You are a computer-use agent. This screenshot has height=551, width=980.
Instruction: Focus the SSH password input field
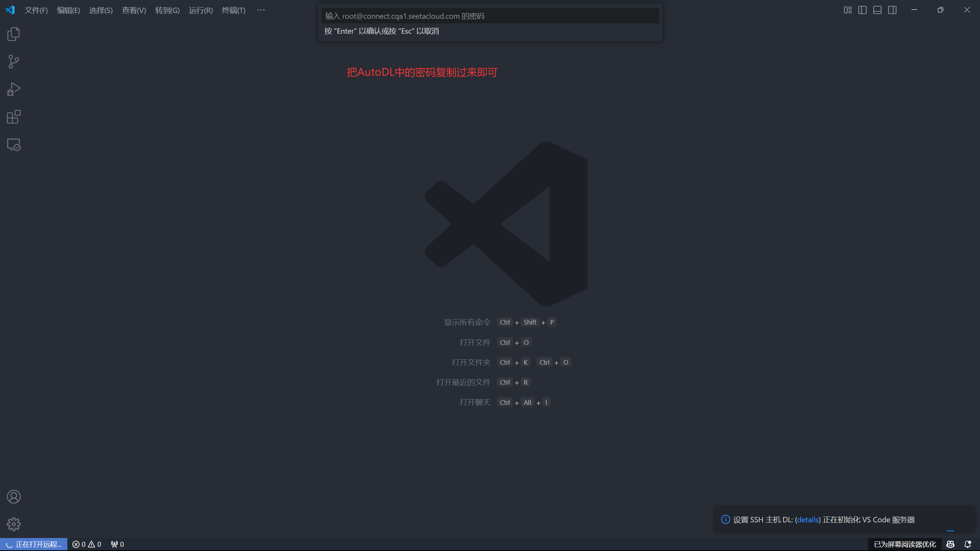pyautogui.click(x=490, y=16)
